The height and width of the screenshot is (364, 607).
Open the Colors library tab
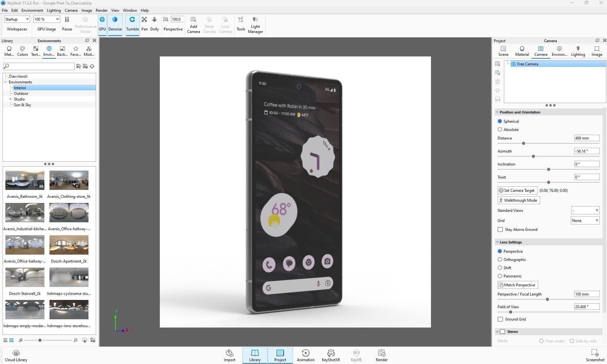[x=22, y=51]
